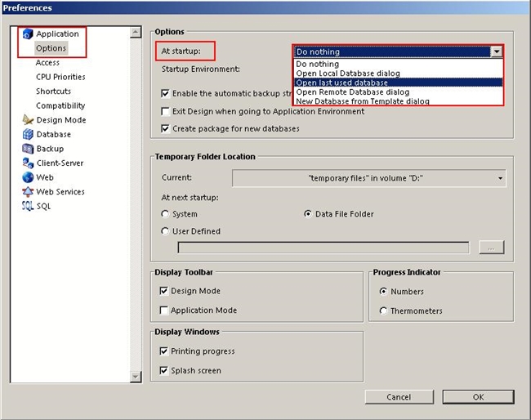Image resolution: width=531 pixels, height=420 pixels.
Task: Enable Exit Design when going to Application
Action: click(166, 111)
